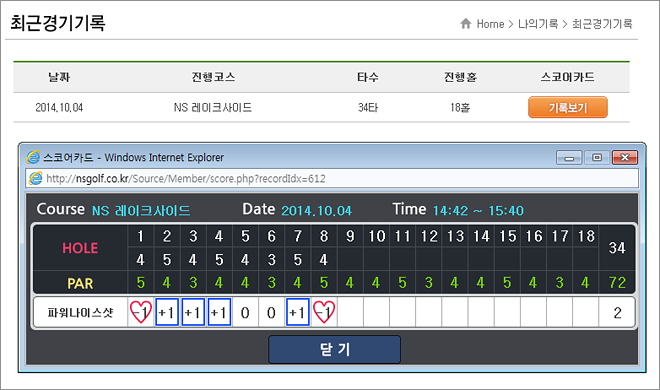Viewport: 660px width, 390px height.
Task: Maximize the scorecard popup window
Action: (x=597, y=157)
